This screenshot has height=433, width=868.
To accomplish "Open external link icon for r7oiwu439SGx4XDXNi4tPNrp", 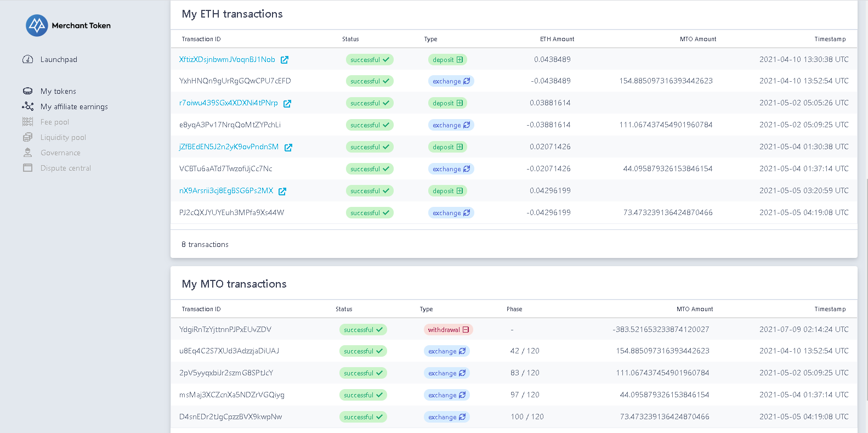I will click(287, 103).
